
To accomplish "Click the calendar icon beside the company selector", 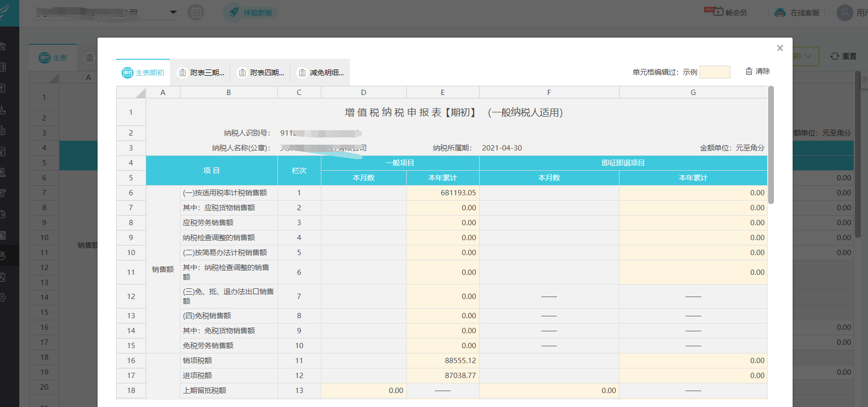I will click(x=196, y=13).
